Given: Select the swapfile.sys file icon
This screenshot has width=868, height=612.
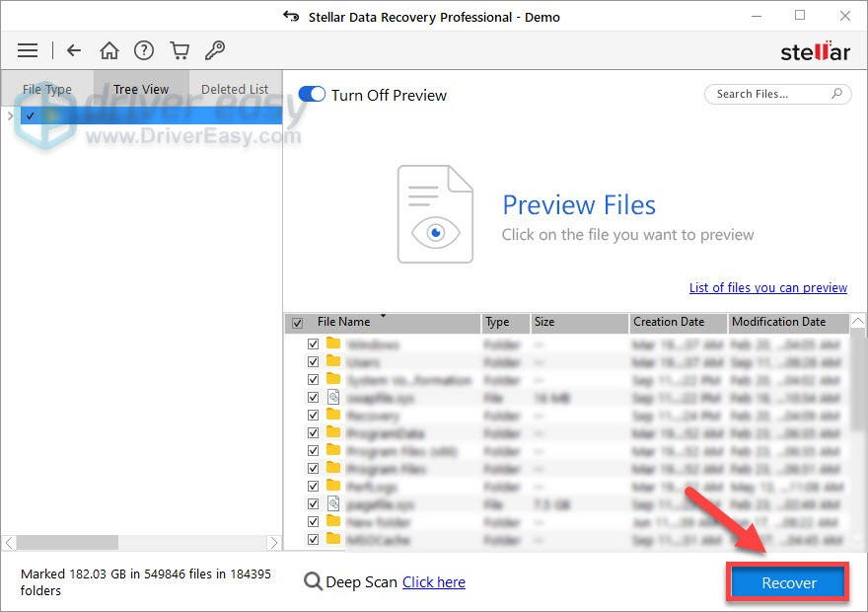Looking at the screenshot, I should pyautogui.click(x=333, y=397).
